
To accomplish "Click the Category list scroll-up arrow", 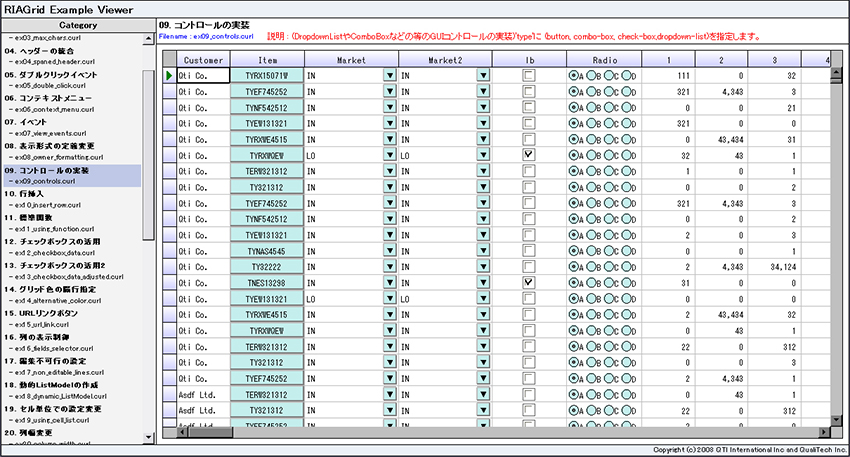I will click(x=148, y=40).
